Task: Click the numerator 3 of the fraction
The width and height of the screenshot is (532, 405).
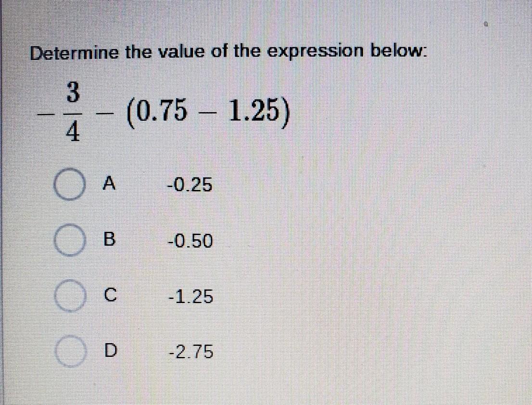Action: pyautogui.click(x=73, y=93)
